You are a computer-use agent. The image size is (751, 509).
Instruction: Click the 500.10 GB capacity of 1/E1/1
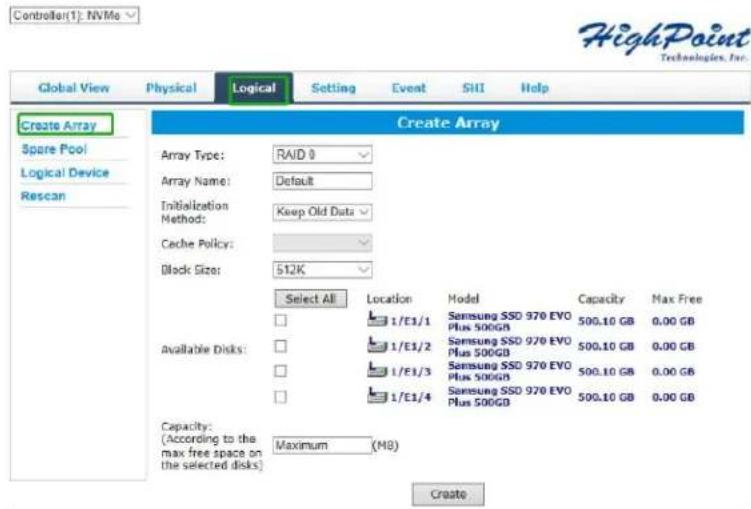pos(606,321)
